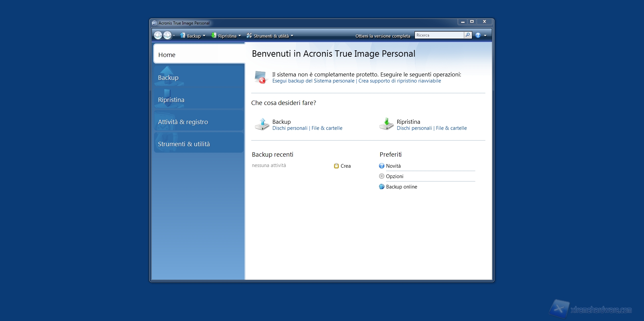Viewport: 644px width, 321px height.
Task: Click the forward navigation arrow icon
Action: pyautogui.click(x=167, y=35)
